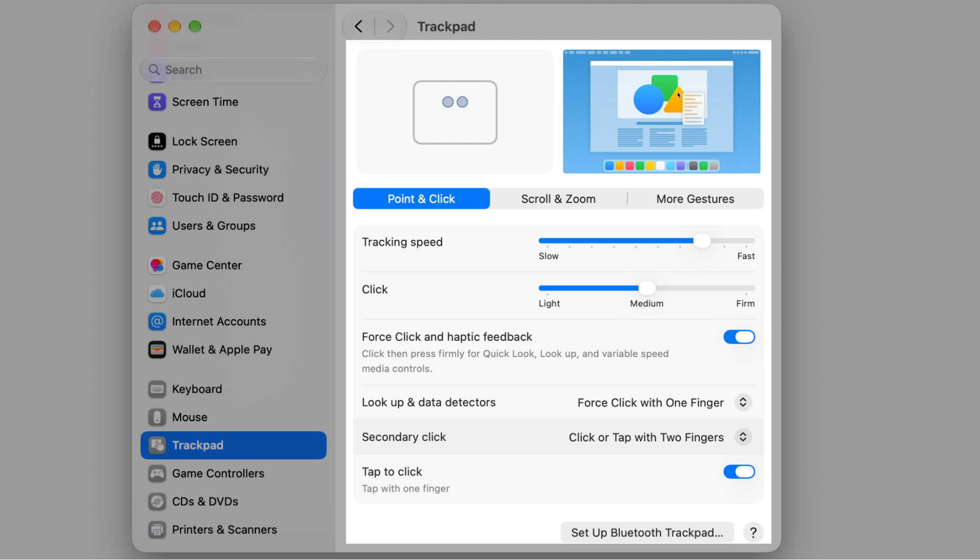Image resolution: width=980 pixels, height=560 pixels.
Task: Click the Trackpad sidebar icon
Action: pos(157,445)
